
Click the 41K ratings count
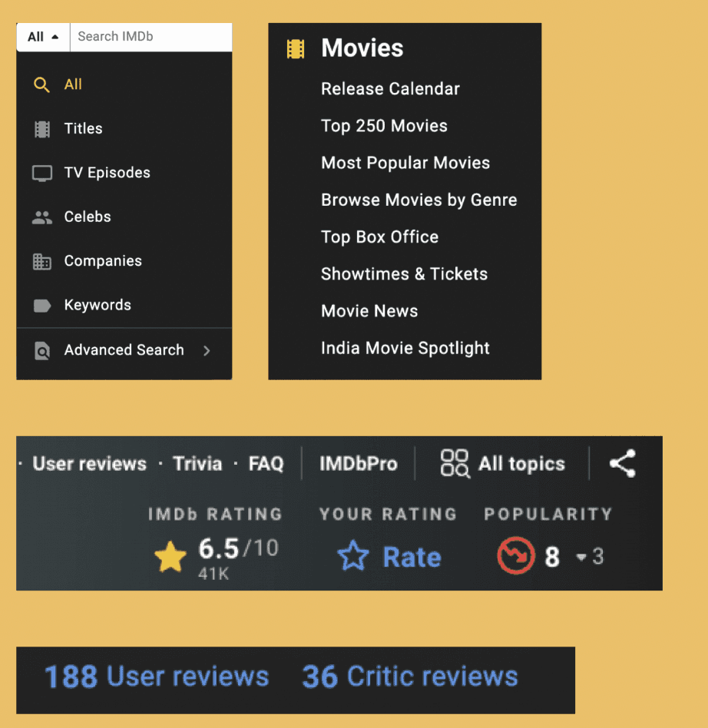pyautogui.click(x=213, y=574)
